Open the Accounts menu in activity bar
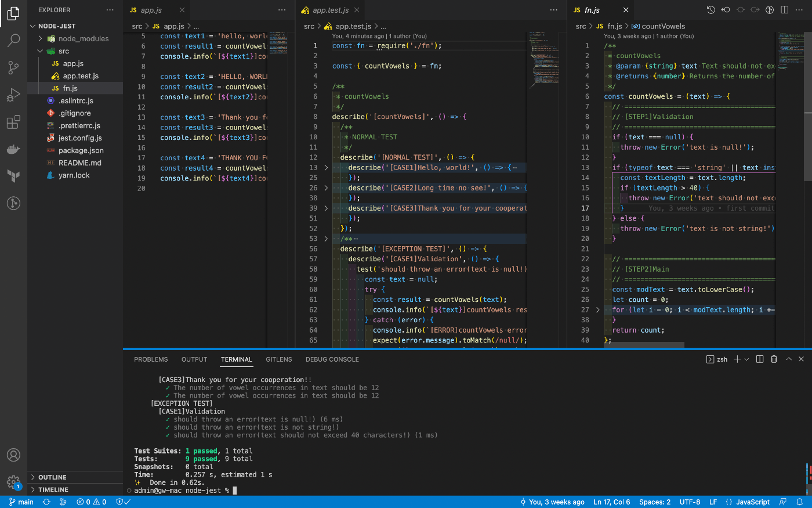The width and height of the screenshot is (812, 508). point(13,455)
